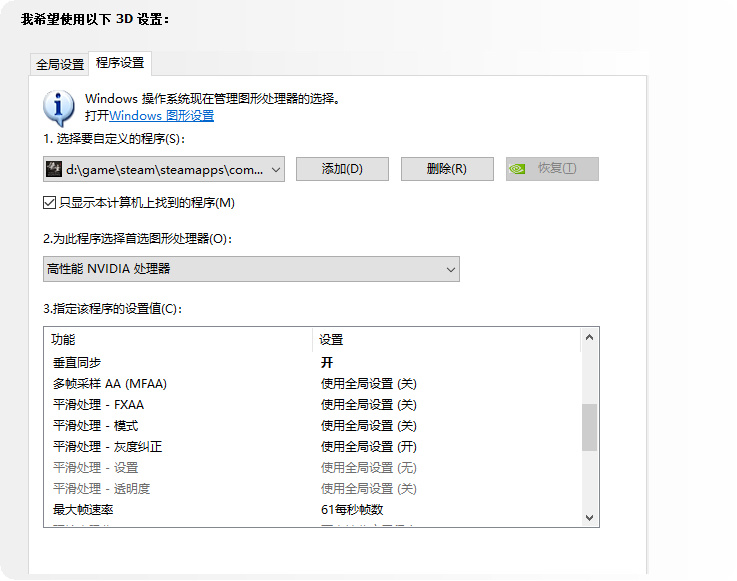737x581 pixels.
Task: Click the MFAA setting value
Action: click(369, 384)
